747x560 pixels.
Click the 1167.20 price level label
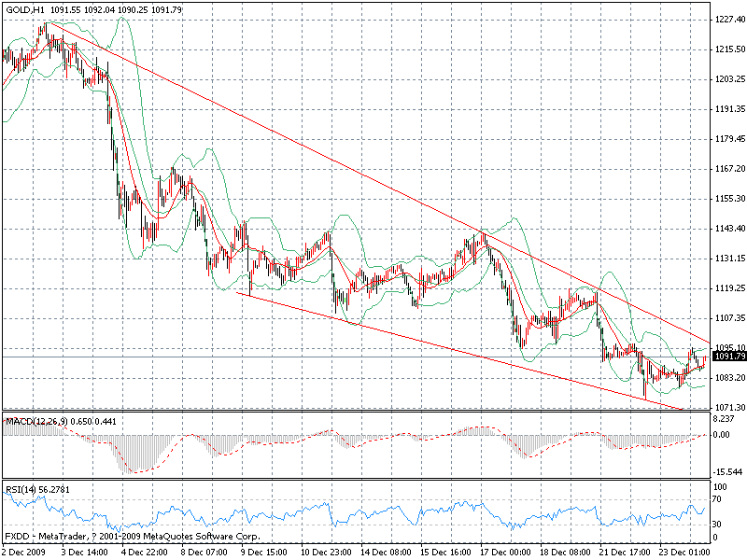(x=730, y=169)
